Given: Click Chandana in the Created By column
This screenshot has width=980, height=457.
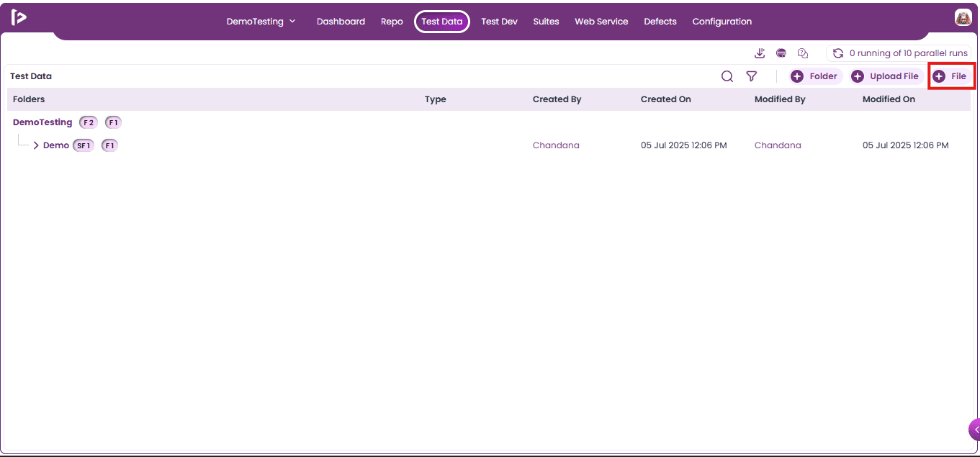Looking at the screenshot, I should point(556,145).
